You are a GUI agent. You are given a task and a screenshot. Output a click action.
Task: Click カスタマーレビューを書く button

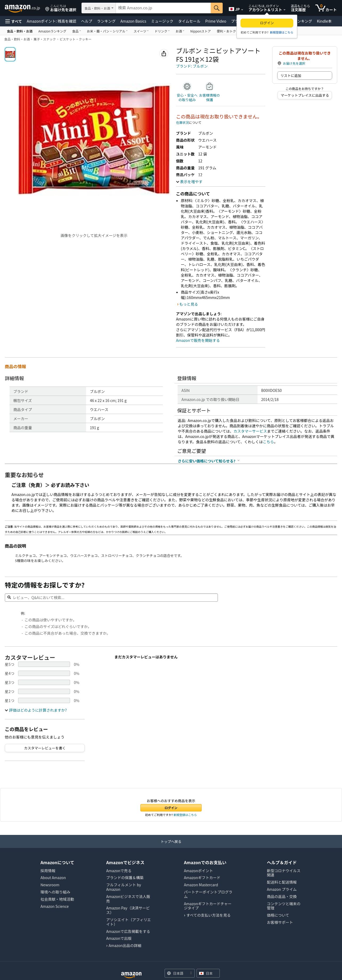pyautogui.click(x=44, y=748)
